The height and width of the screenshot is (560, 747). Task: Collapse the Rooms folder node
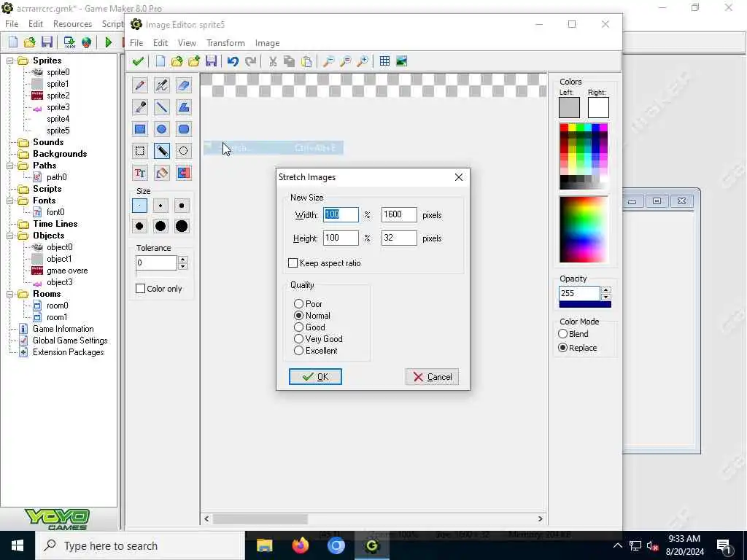coord(9,294)
